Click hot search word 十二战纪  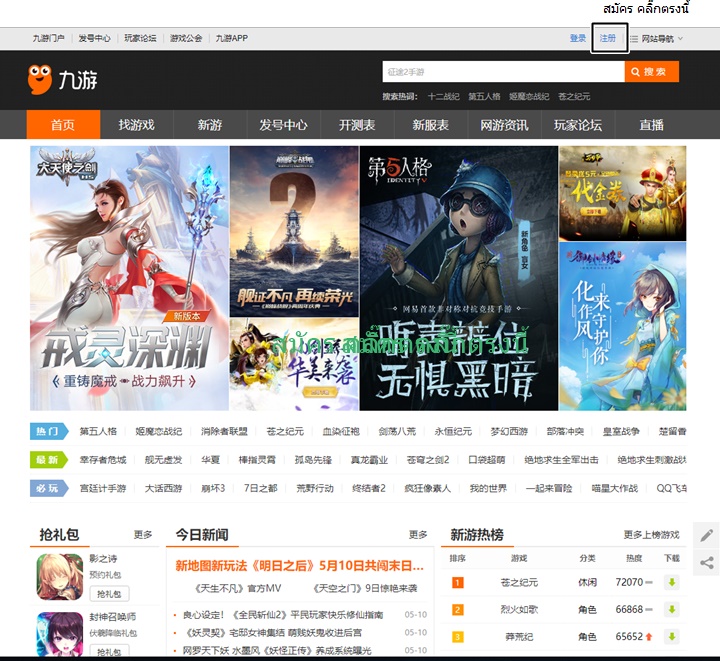[444, 96]
